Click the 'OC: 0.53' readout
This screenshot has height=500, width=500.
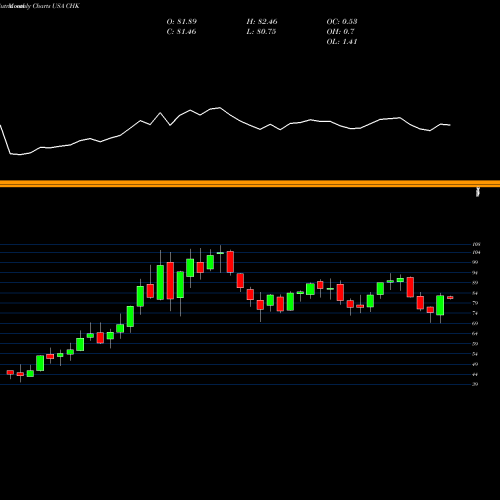342,22
